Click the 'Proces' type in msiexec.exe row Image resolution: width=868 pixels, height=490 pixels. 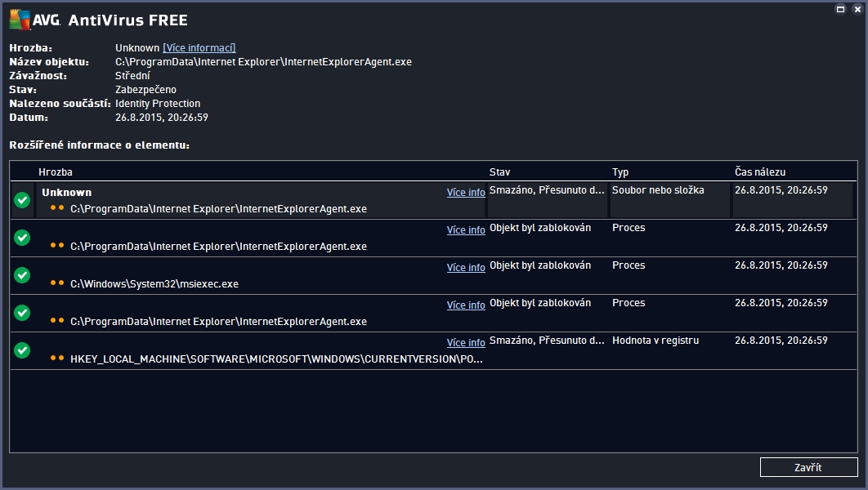click(629, 265)
